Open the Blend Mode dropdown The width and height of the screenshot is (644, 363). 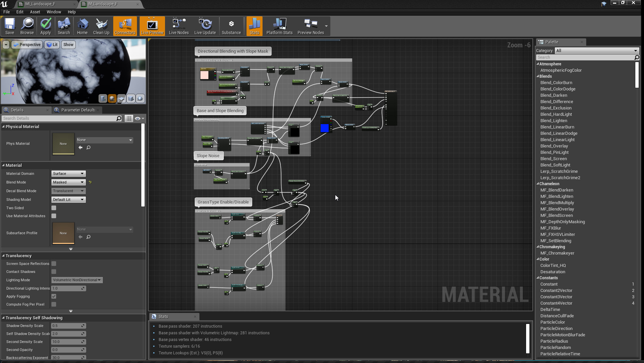pos(68,182)
